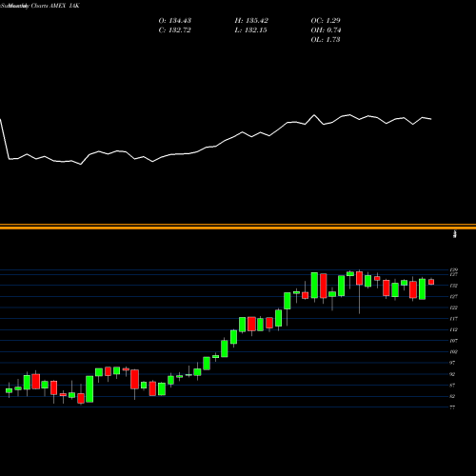Image resolution: width=476 pixels, height=476 pixels.
Task: Click the 107 price axis label
Action: [x=454, y=341]
